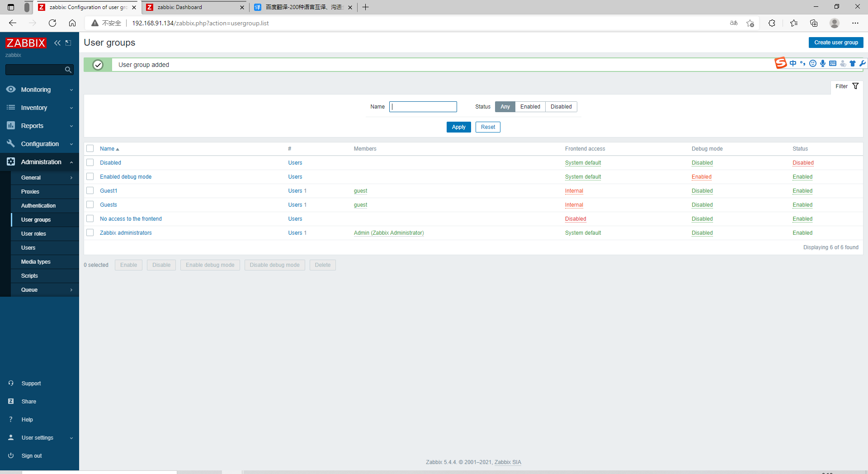Image resolution: width=868 pixels, height=474 pixels.
Task: Open the Media types menu item
Action: pos(45,262)
